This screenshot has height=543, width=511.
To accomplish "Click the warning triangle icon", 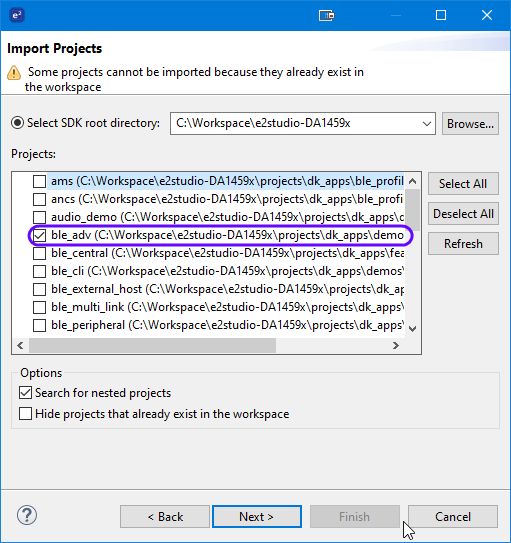I will tap(14, 72).
